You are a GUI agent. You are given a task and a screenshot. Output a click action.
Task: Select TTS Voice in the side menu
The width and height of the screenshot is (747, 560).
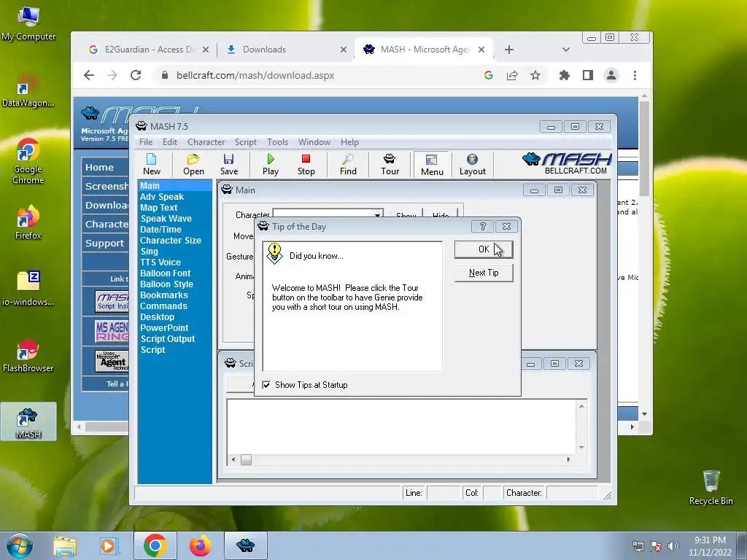click(160, 262)
